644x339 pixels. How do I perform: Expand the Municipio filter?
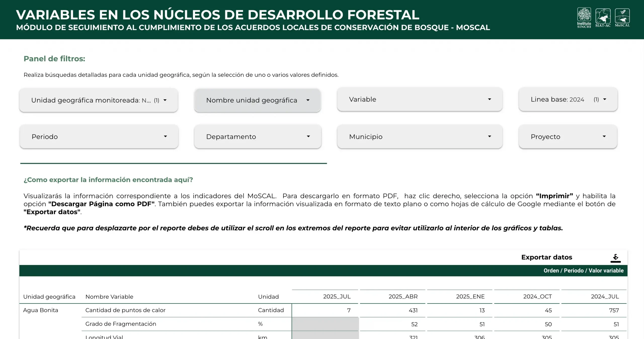coord(420,137)
